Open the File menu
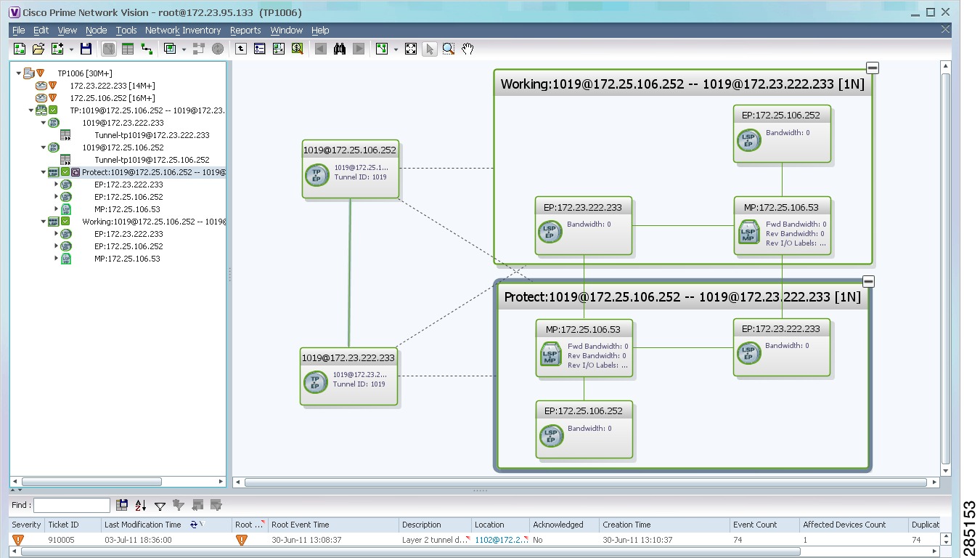 [x=19, y=31]
